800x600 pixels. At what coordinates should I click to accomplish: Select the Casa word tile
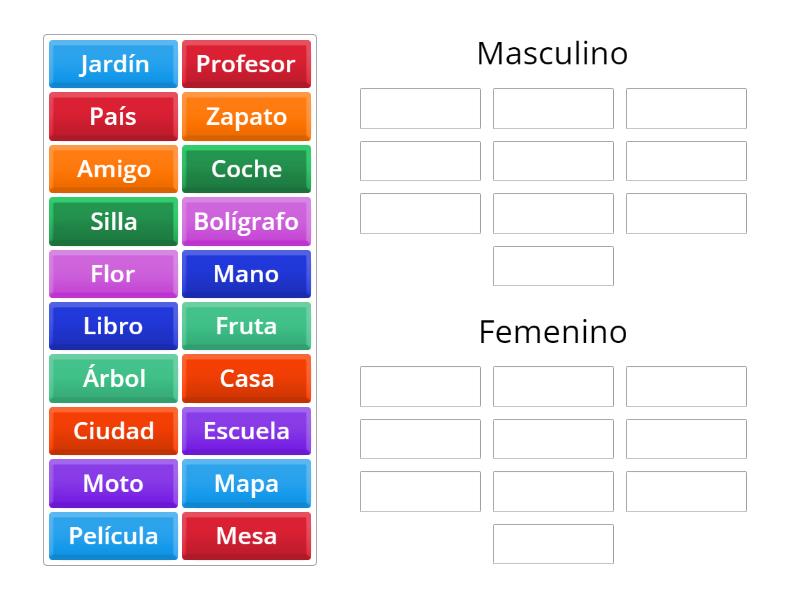tap(246, 379)
